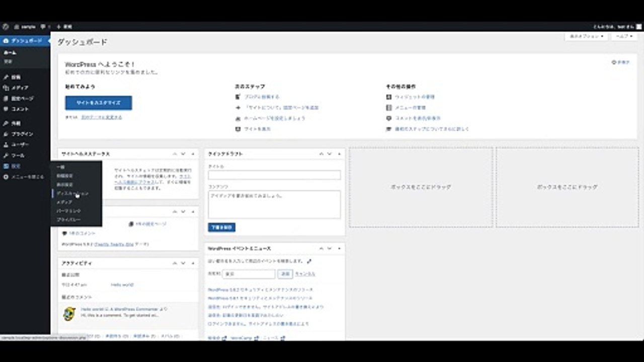
Task: Open the 固定ページ sidebar menu
Action: pyautogui.click(x=25, y=99)
